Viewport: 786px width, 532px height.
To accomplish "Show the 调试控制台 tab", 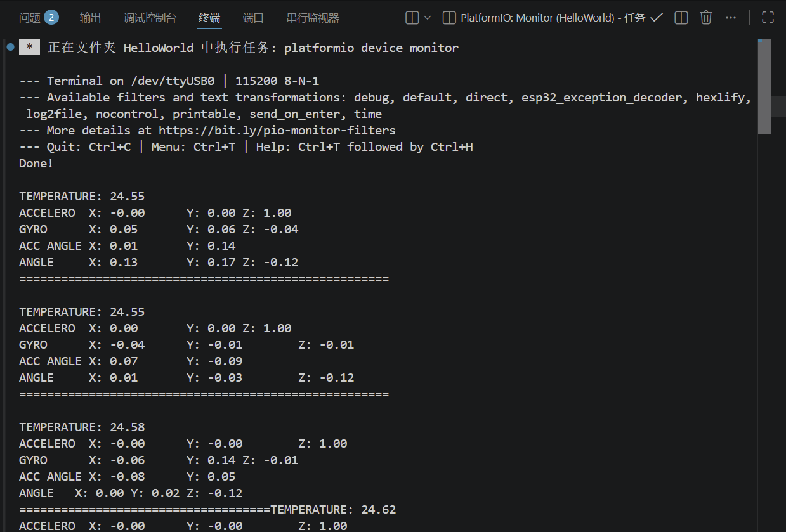I will (150, 18).
